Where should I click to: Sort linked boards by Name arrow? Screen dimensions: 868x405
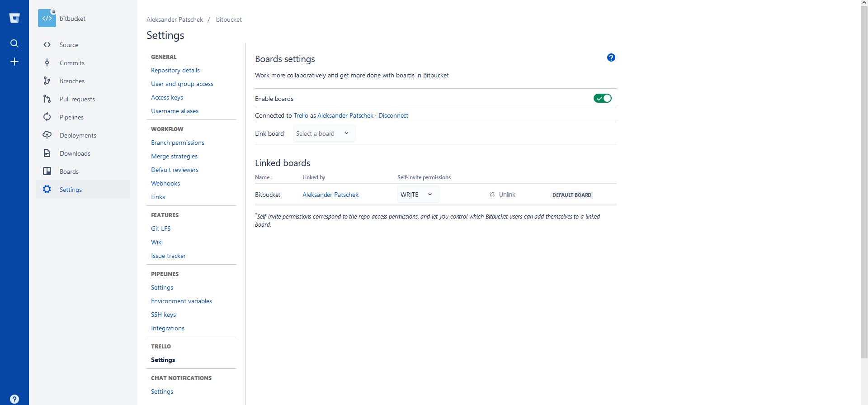pyautogui.click(x=272, y=178)
